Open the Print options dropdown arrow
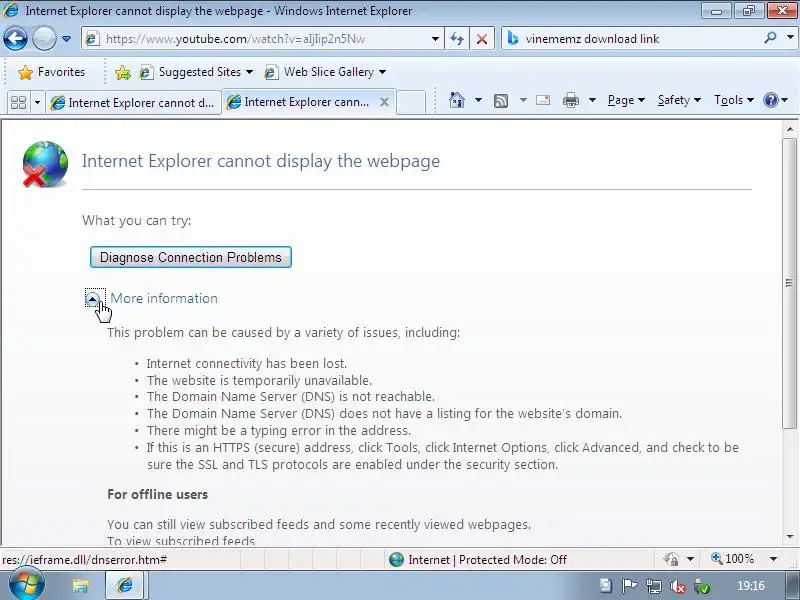This screenshot has width=800, height=600. click(592, 100)
